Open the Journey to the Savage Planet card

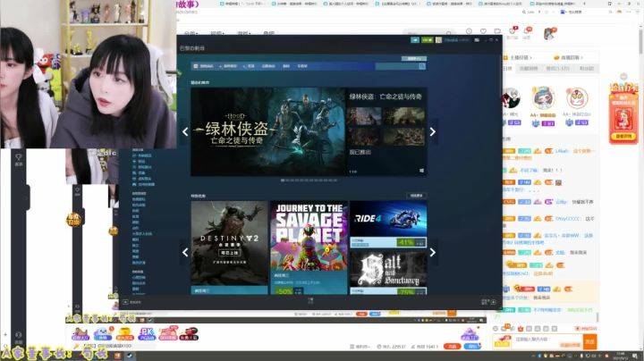(x=309, y=248)
